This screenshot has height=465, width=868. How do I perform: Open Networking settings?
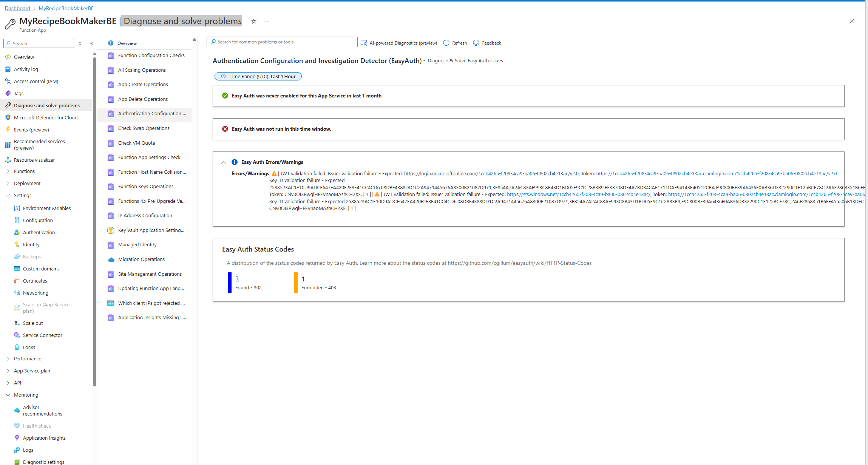36,293
